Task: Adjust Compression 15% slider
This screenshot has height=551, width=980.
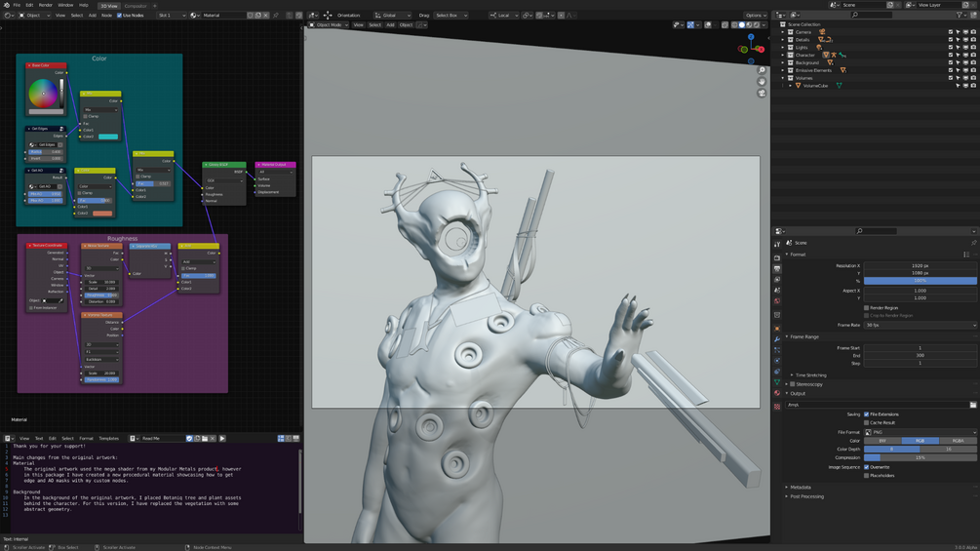Action: click(x=920, y=458)
